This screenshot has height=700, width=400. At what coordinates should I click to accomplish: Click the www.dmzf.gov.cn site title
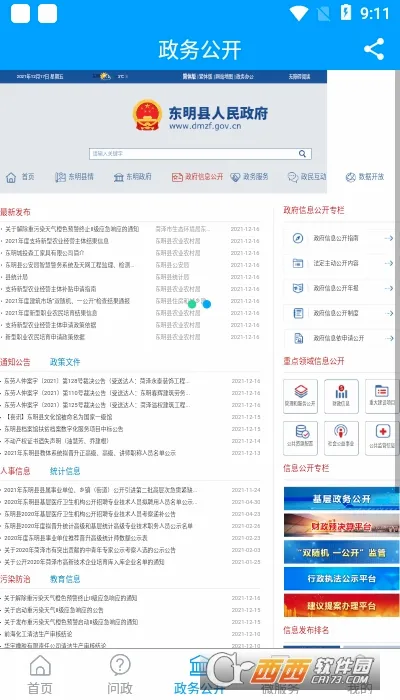click(x=205, y=126)
